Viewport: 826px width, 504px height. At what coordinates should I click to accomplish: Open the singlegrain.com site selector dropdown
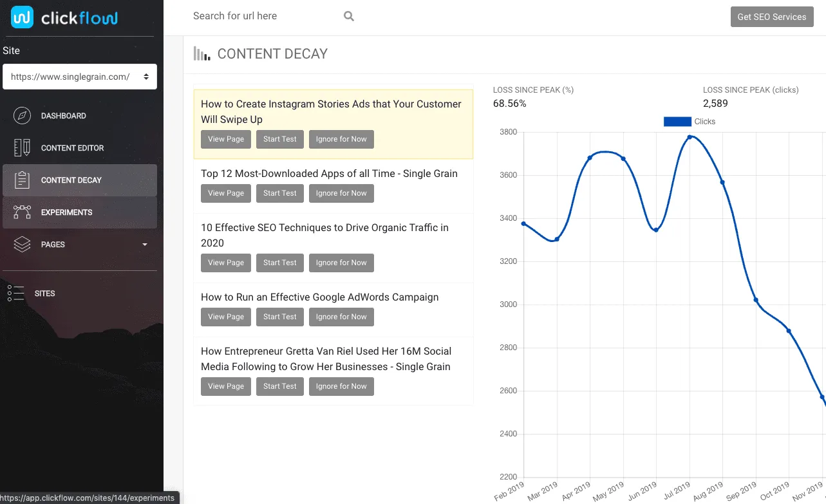click(x=79, y=77)
